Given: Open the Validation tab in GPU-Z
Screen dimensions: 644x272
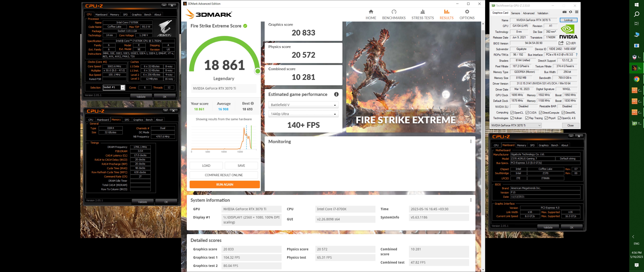Looking at the screenshot, I should click(x=542, y=13).
